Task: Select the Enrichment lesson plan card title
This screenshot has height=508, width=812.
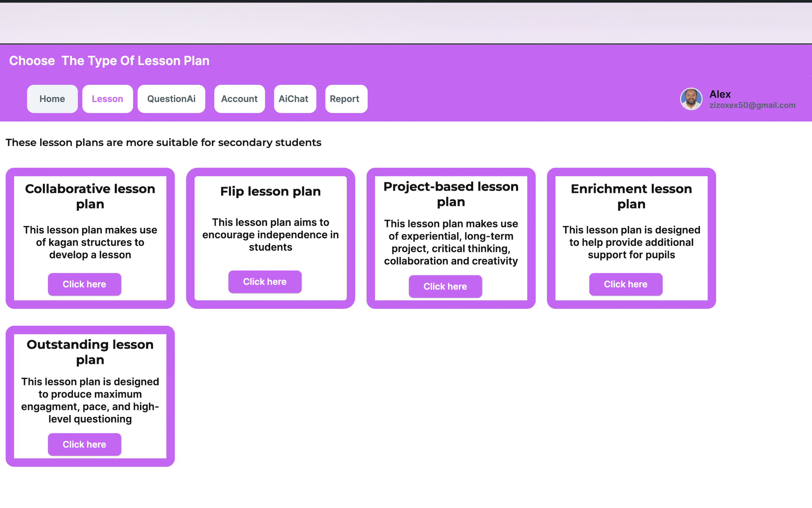Action: (631, 196)
